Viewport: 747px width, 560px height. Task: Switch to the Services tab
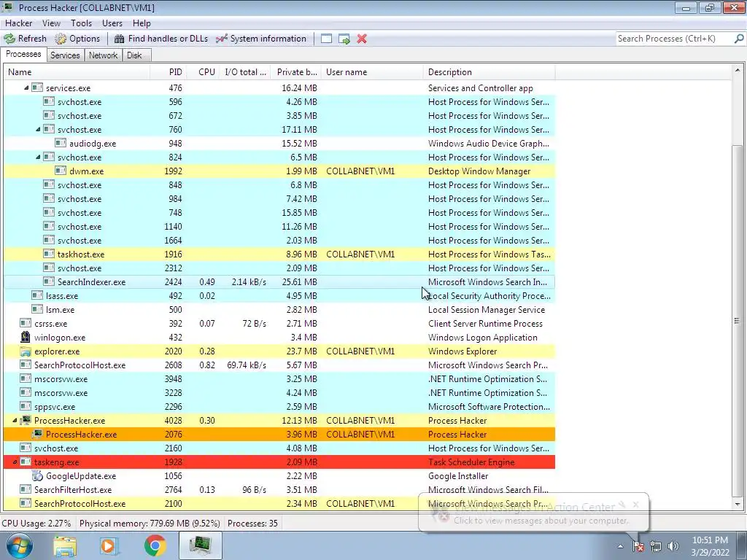(65, 55)
